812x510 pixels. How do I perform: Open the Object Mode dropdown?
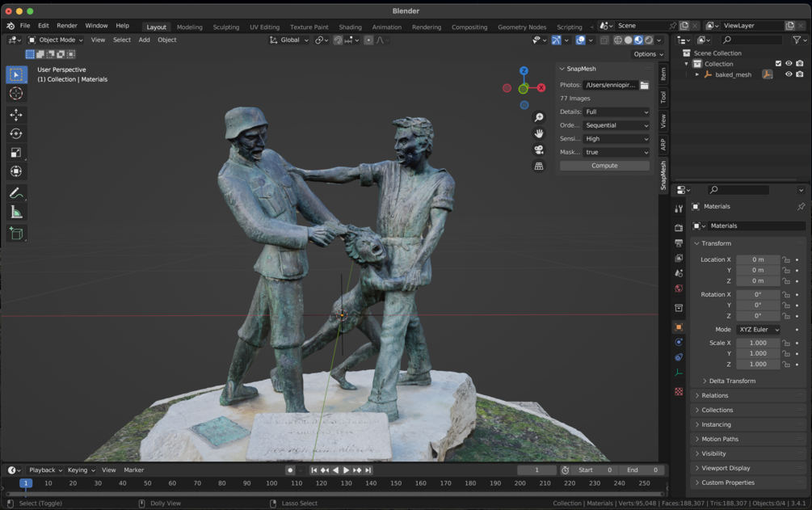click(56, 40)
